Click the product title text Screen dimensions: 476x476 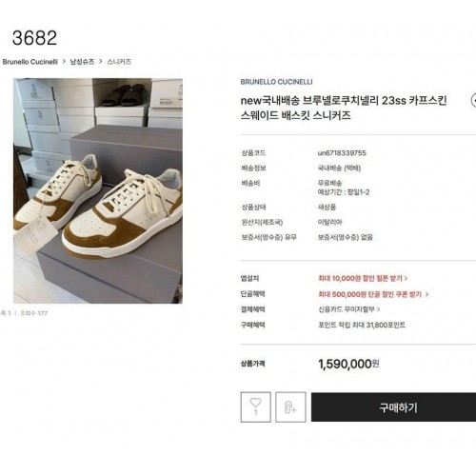point(344,108)
